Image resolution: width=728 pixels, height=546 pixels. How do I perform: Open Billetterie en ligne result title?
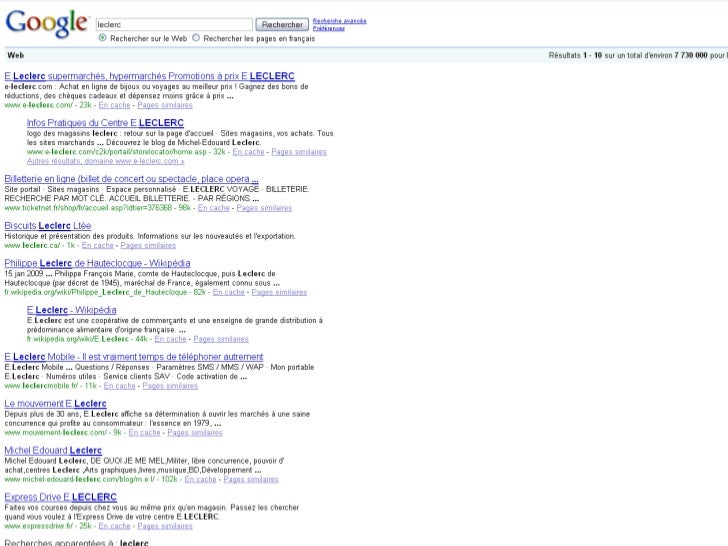(x=131, y=179)
